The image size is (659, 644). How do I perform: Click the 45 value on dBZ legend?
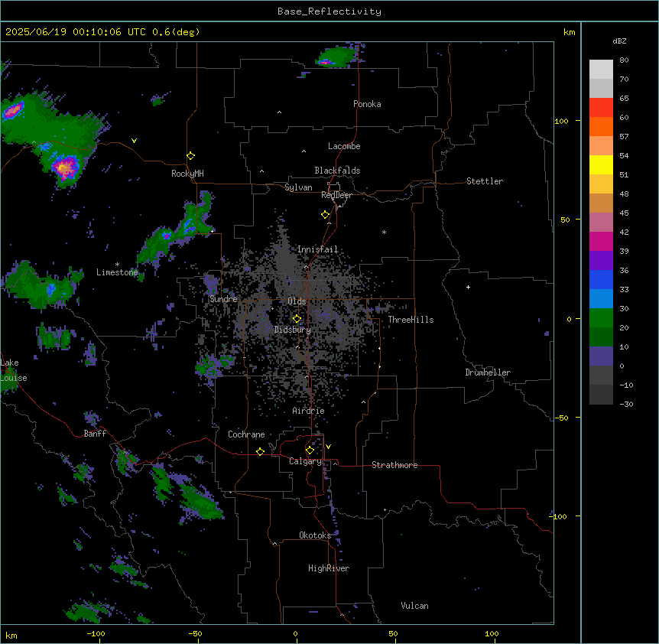point(624,213)
